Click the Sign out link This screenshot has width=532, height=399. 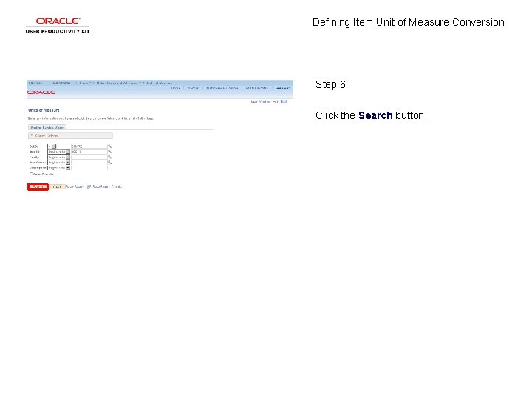coord(282,88)
